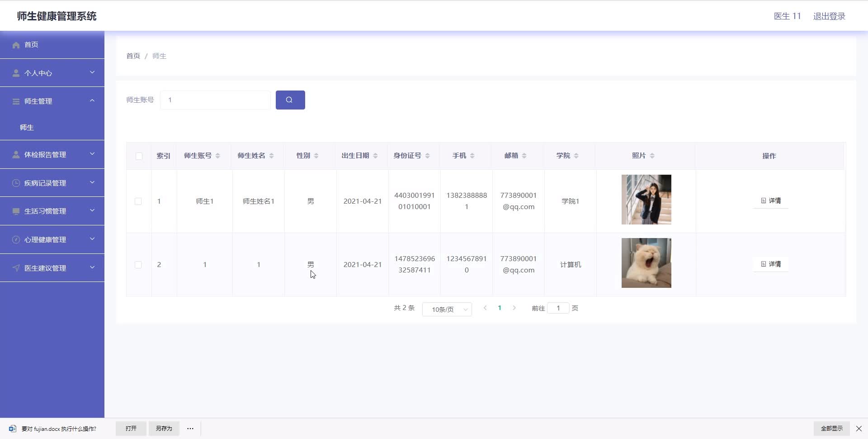This screenshot has height=439, width=868.
Task: Collapse the 师生管理 sidebar menu
Action: 52,101
